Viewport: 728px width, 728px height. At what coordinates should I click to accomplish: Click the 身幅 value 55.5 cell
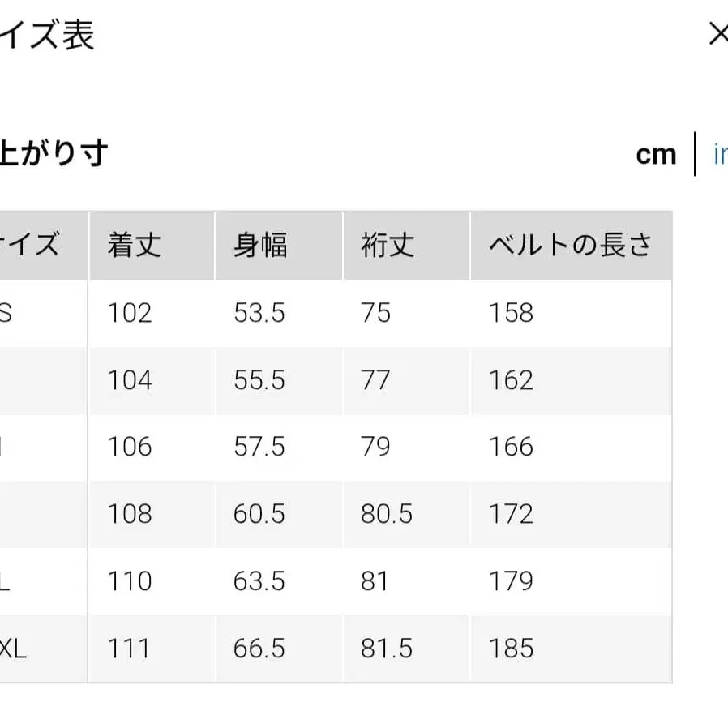point(259,380)
